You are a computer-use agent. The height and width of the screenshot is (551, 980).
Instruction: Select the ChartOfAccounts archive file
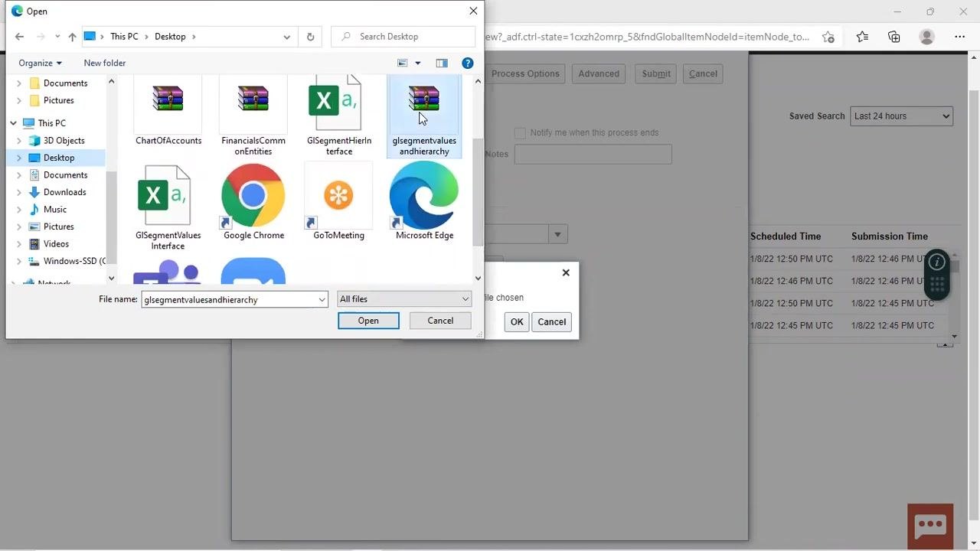coord(168,111)
